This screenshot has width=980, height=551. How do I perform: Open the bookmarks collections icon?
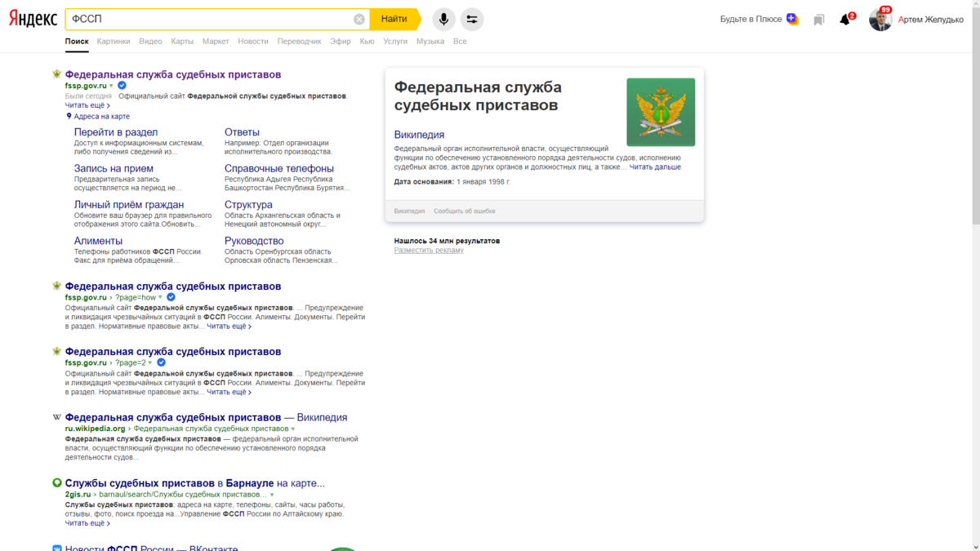click(x=819, y=20)
